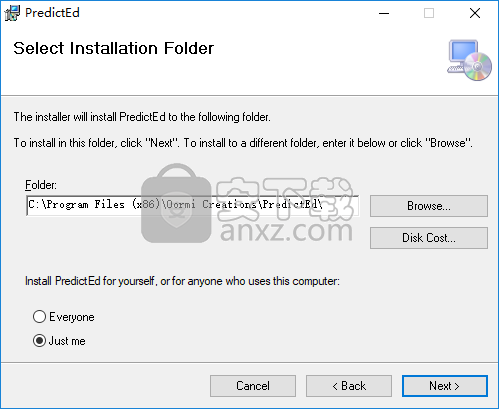Click the Folder: label
The image size is (499, 409).
[41, 185]
